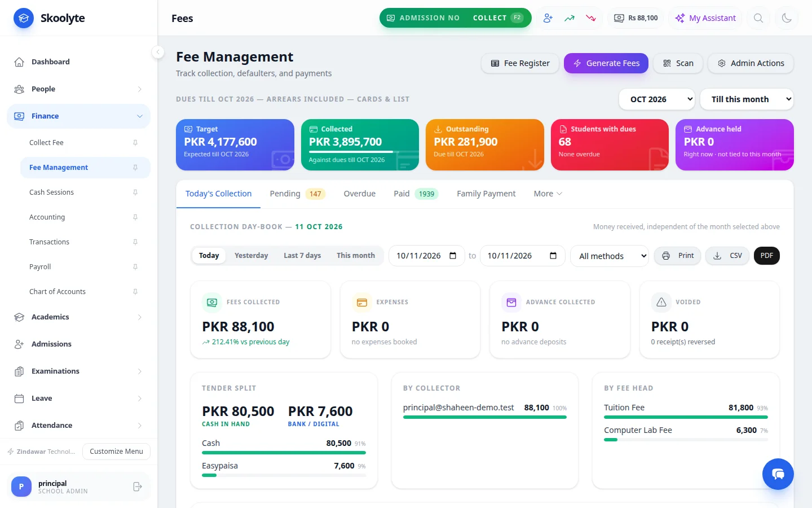Expand the More tabs menu
The image size is (812, 508).
[x=548, y=194]
